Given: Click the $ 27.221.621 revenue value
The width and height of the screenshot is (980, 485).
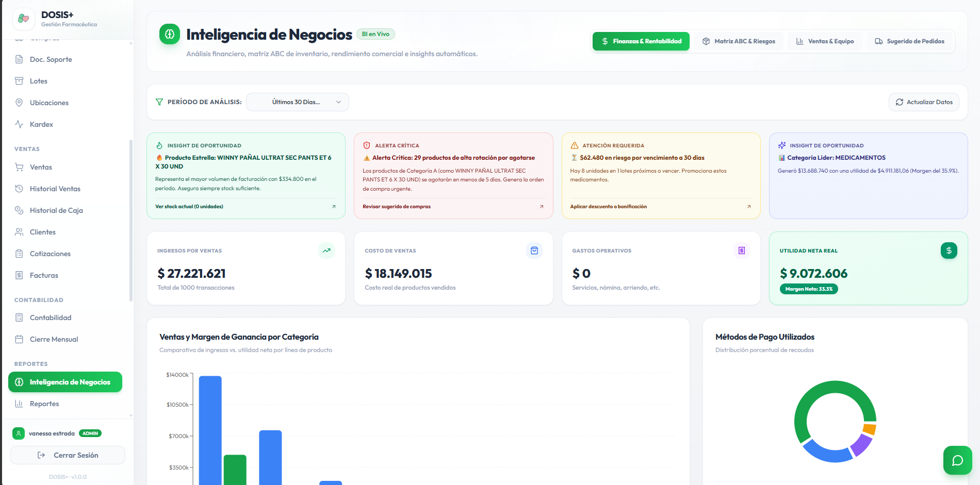Looking at the screenshot, I should pos(191,274).
